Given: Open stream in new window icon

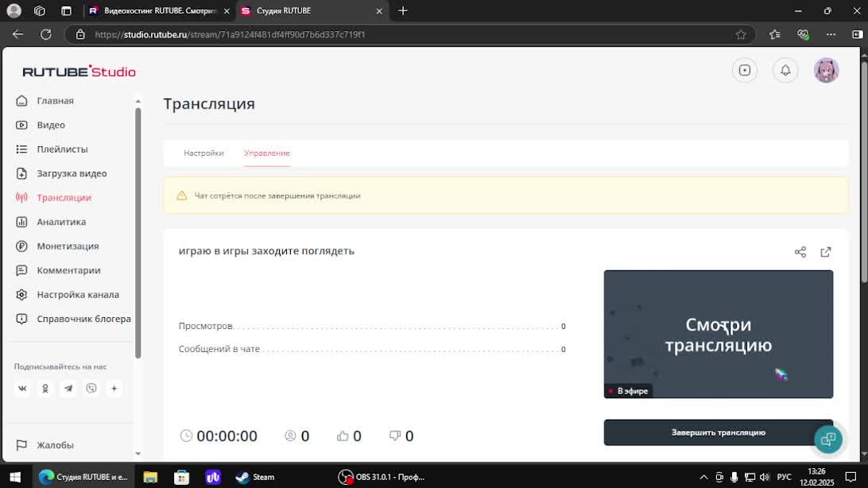Looking at the screenshot, I should pyautogui.click(x=825, y=252).
